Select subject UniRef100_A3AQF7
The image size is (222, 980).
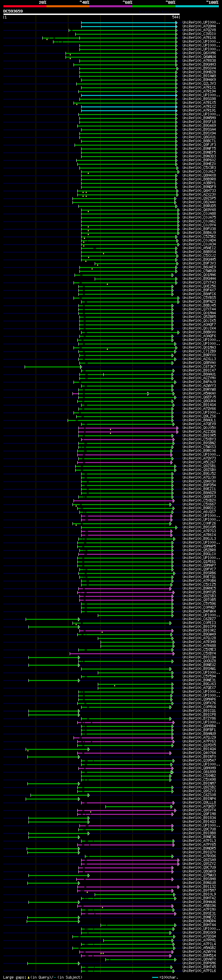[x=199, y=324]
